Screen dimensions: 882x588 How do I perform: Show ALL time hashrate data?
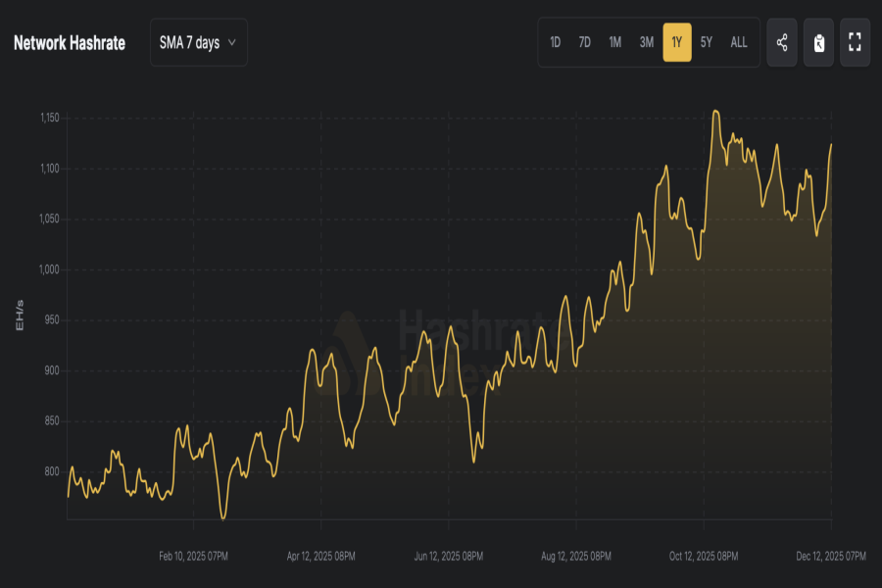point(739,42)
